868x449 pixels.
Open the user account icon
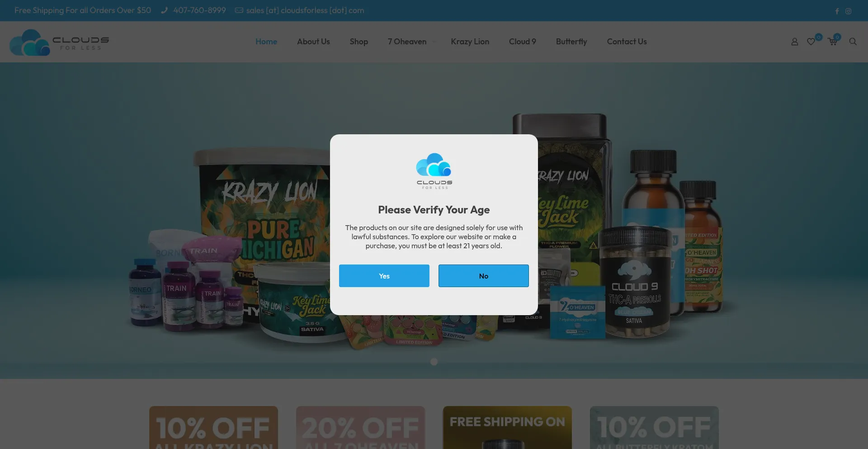tap(794, 42)
